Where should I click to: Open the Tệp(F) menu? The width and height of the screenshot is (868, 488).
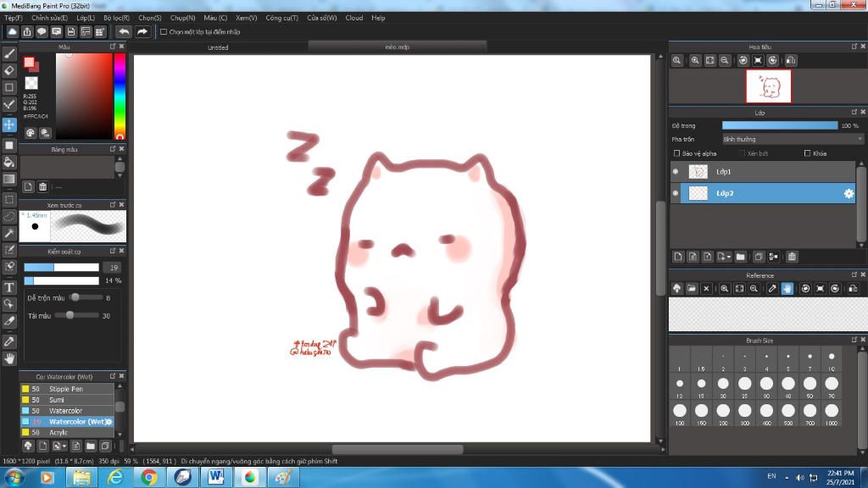click(14, 18)
